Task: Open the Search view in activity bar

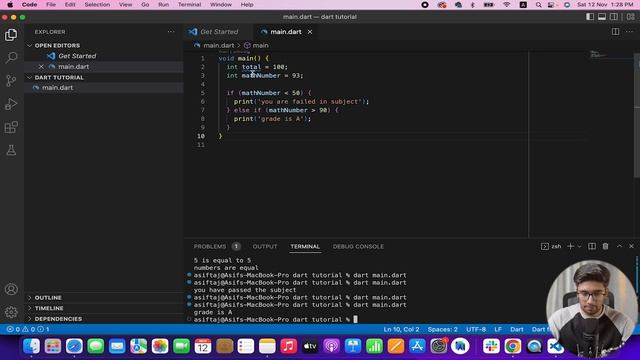Action: (11, 58)
